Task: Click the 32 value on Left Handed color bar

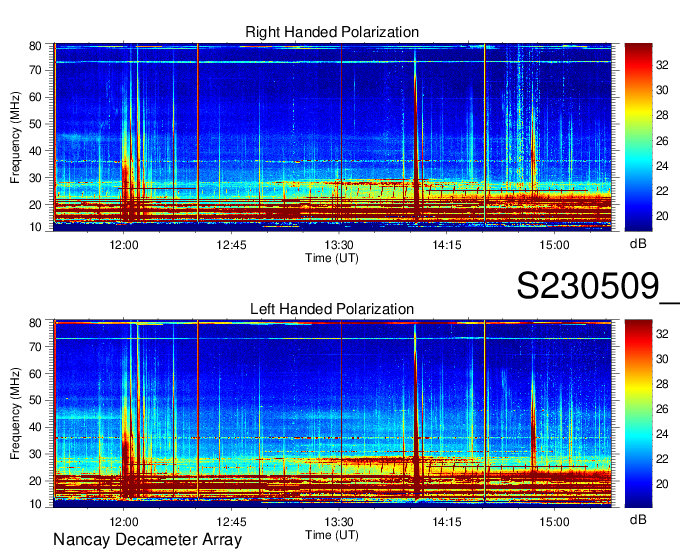Action: tap(662, 334)
